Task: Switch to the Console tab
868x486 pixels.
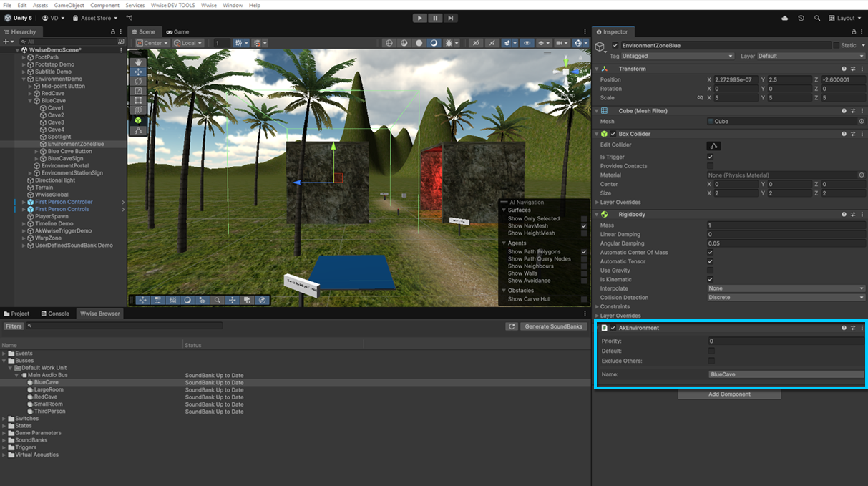Action: coord(55,314)
